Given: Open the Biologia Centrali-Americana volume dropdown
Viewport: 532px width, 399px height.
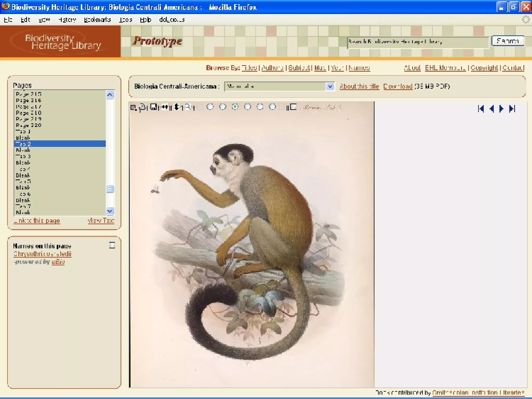Looking at the screenshot, I should (x=330, y=87).
